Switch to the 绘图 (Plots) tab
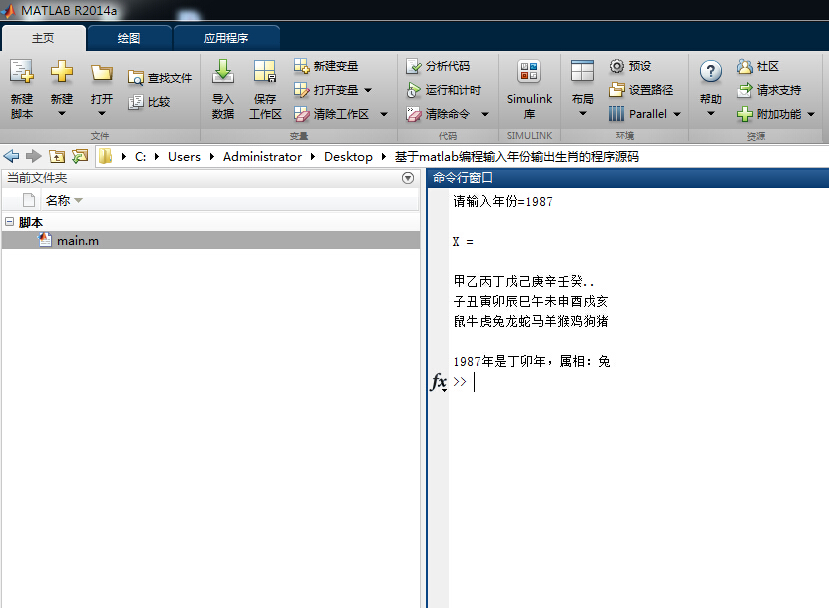Image resolution: width=829 pixels, height=608 pixels. 129,38
